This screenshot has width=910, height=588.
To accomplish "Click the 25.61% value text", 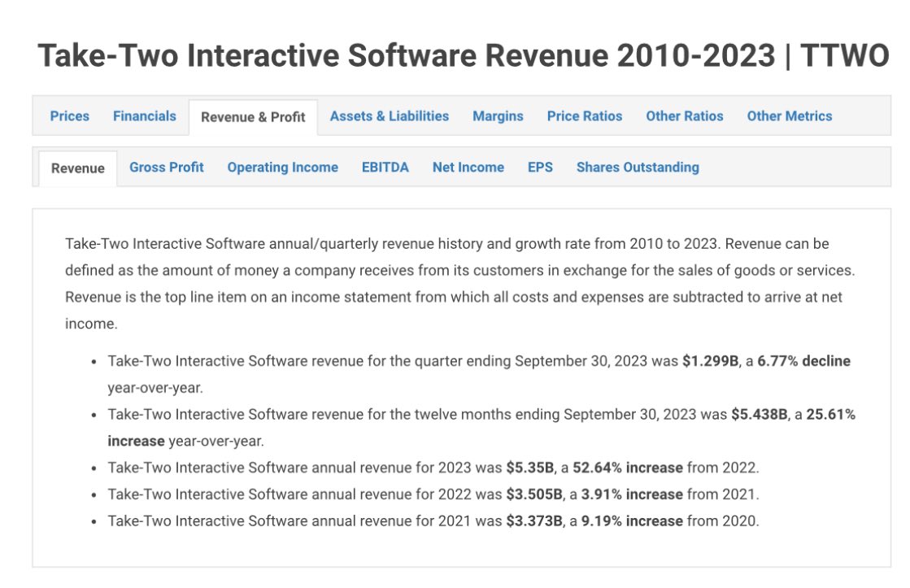I will pos(830,415).
